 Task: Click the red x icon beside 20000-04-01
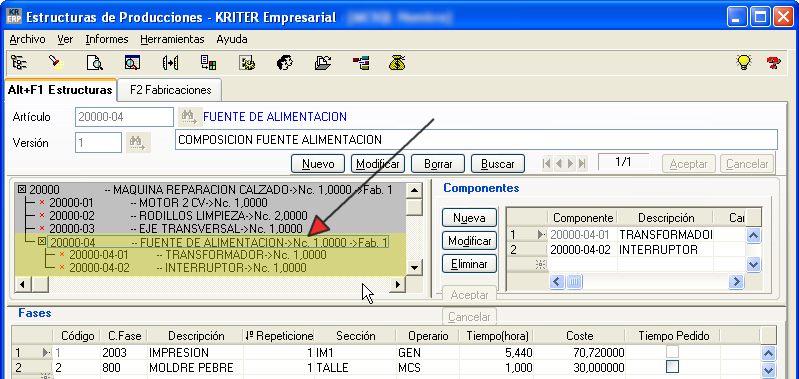62,254
